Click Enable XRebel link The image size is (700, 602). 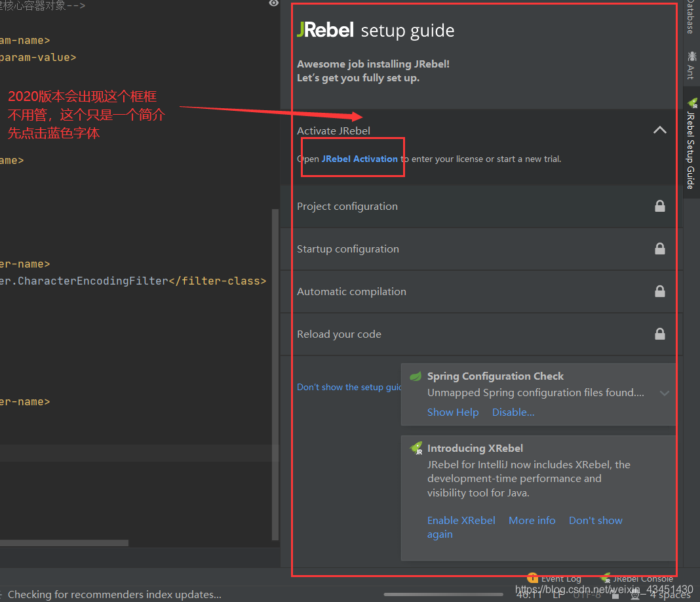point(461,520)
